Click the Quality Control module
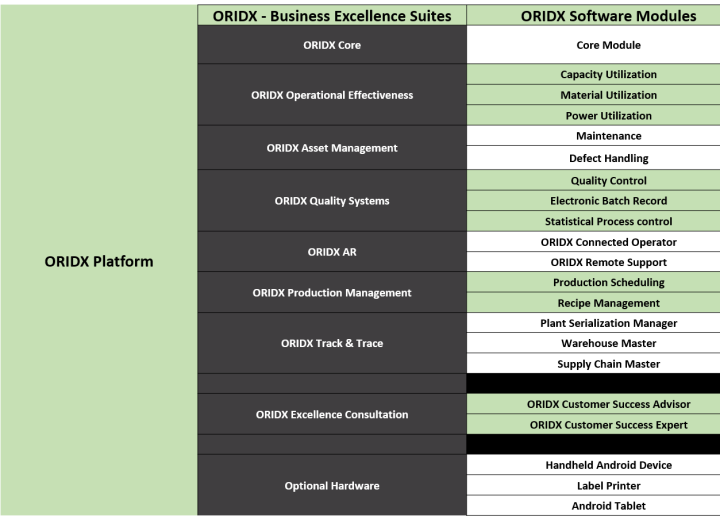 [608, 181]
